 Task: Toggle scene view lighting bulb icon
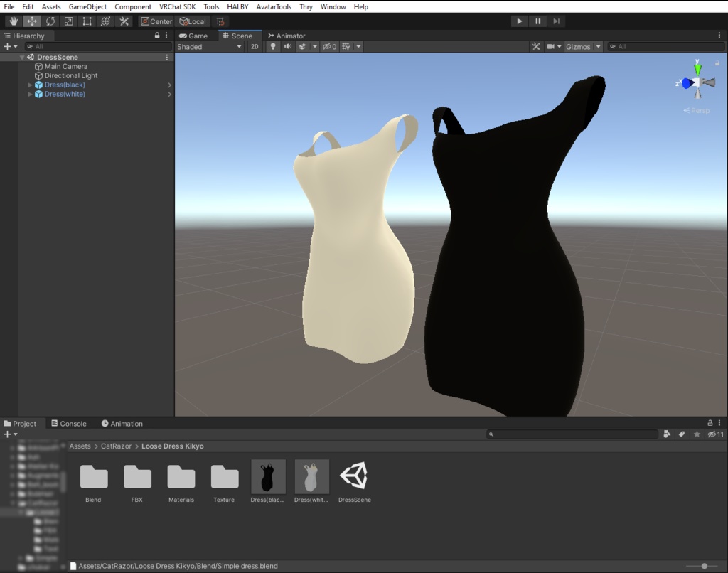[x=273, y=46]
